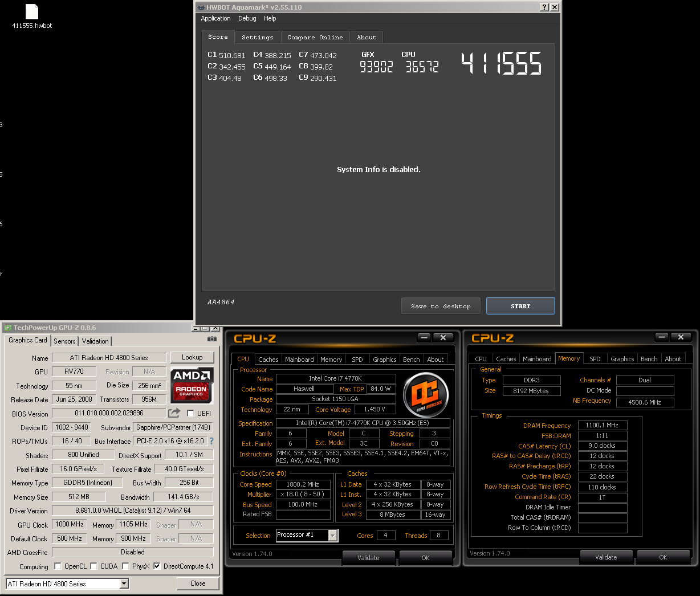
Task: Open SPD tab in right CPU-Z window
Action: pyautogui.click(x=595, y=359)
